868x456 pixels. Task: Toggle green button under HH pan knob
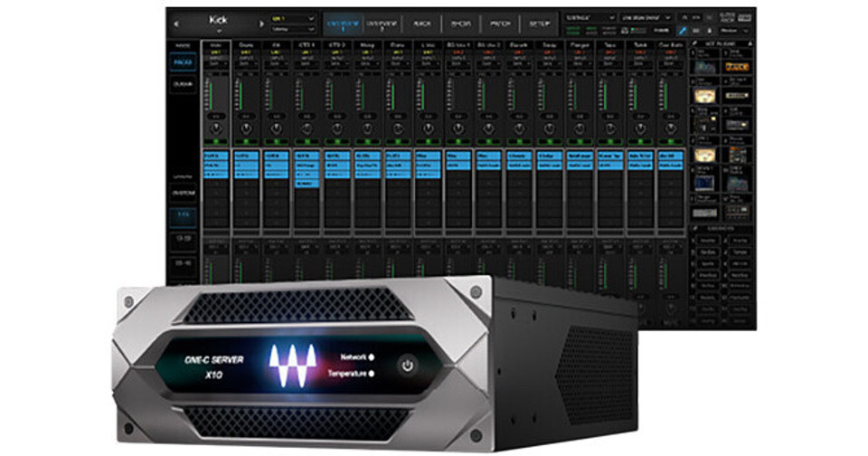(x=276, y=142)
